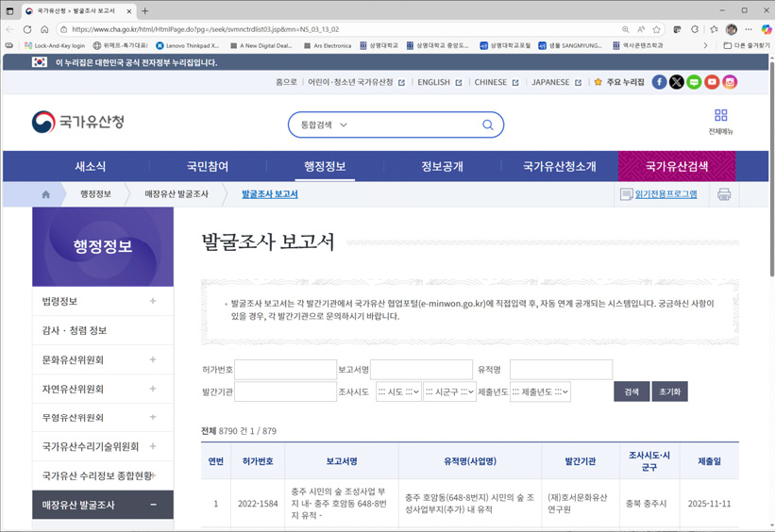The width and height of the screenshot is (775, 532).
Task: Click the zoom magnifier in address bar
Action: pyautogui.click(x=625, y=29)
